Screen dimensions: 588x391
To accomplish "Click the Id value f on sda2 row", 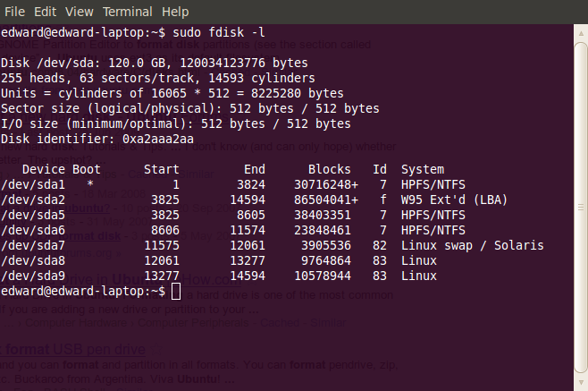I will [383, 200].
